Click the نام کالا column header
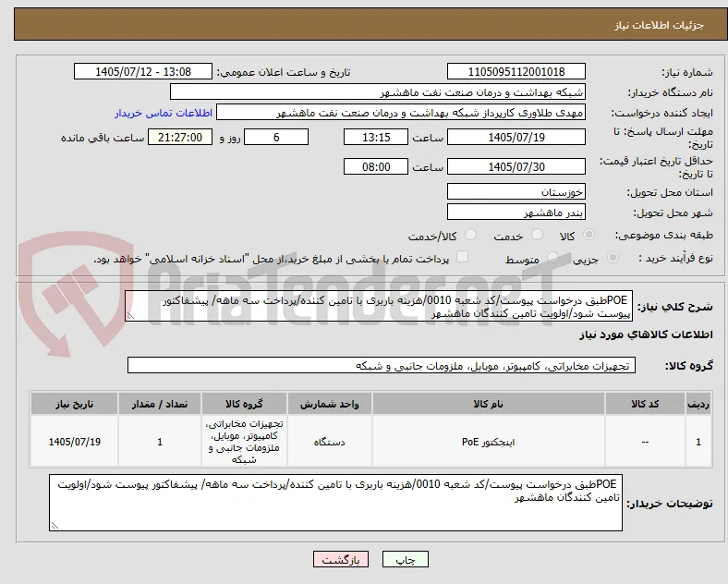The width and height of the screenshot is (728, 584). pos(489,404)
